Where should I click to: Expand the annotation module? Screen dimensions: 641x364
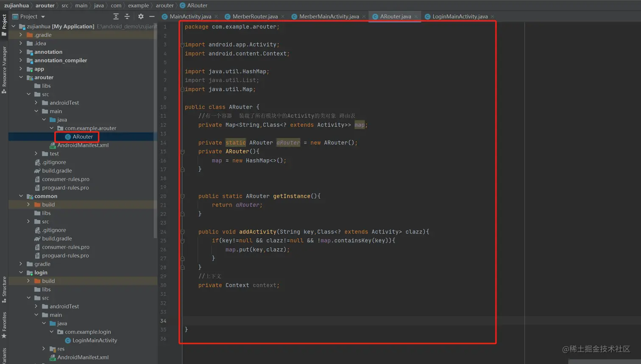(21, 52)
